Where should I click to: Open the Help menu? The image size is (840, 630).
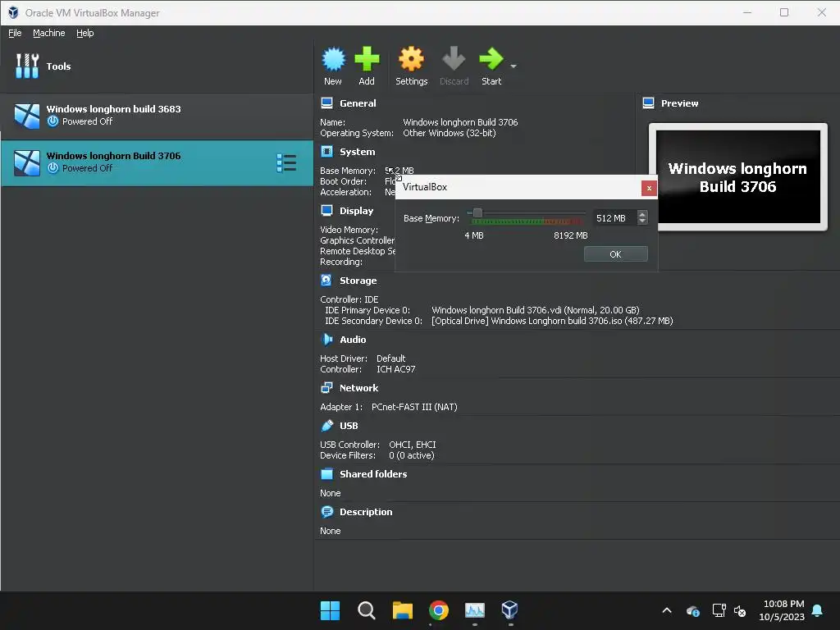(84, 33)
